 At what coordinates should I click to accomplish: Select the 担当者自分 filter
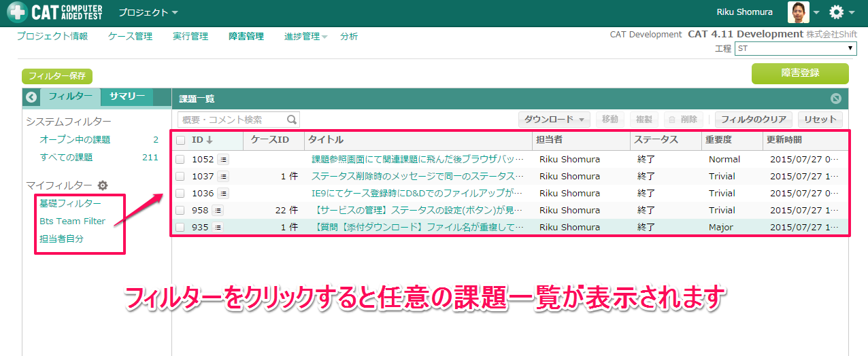(62, 239)
